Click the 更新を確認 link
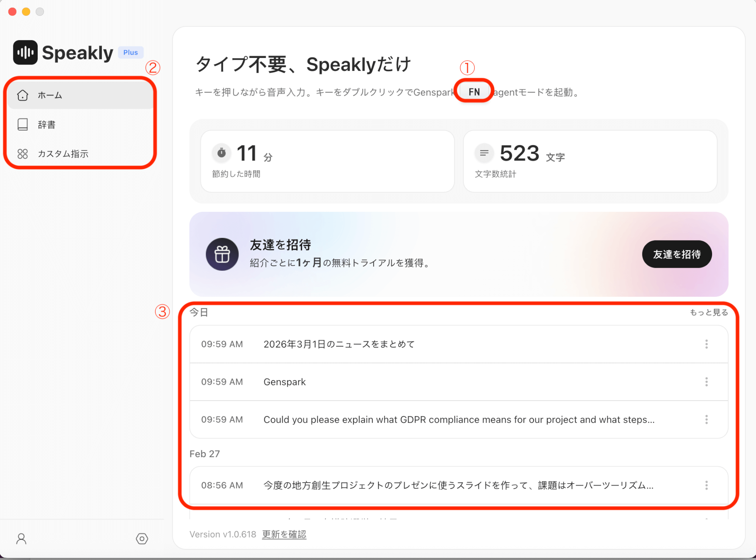The height and width of the screenshot is (560, 756). (284, 534)
